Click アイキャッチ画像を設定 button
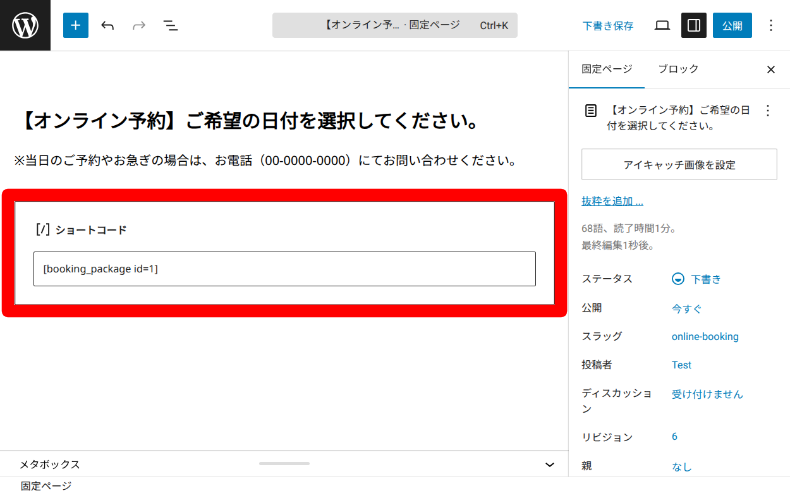Viewport: 790px width, 496px height. [679, 164]
